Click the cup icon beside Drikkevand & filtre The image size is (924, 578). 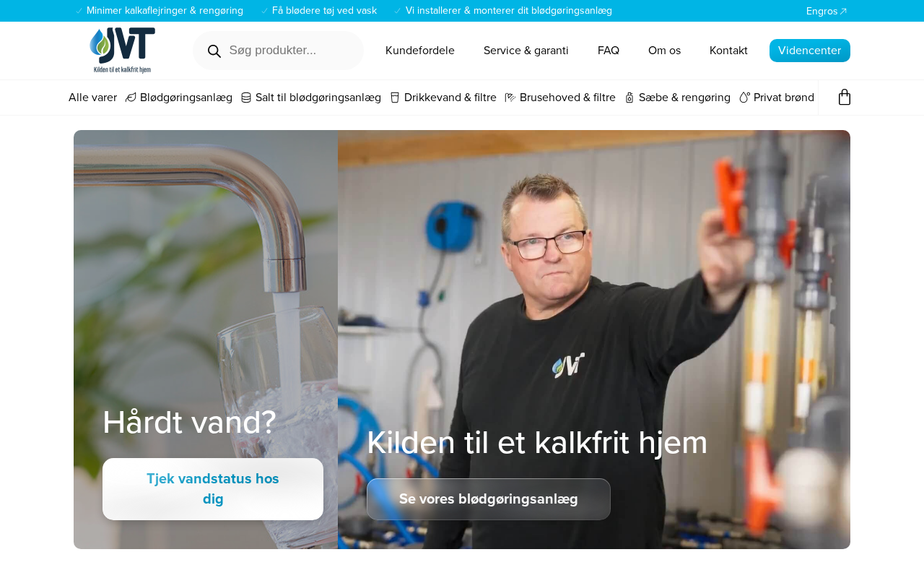tap(395, 98)
